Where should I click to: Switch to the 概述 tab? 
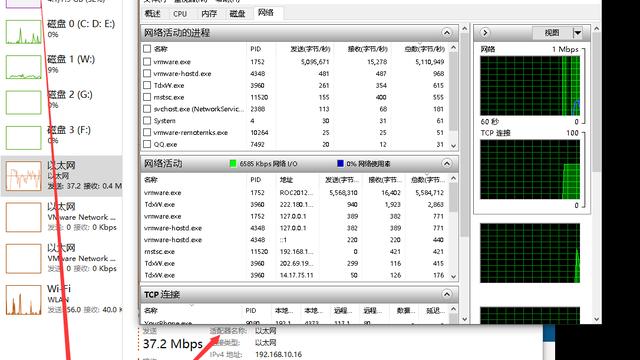click(153, 13)
